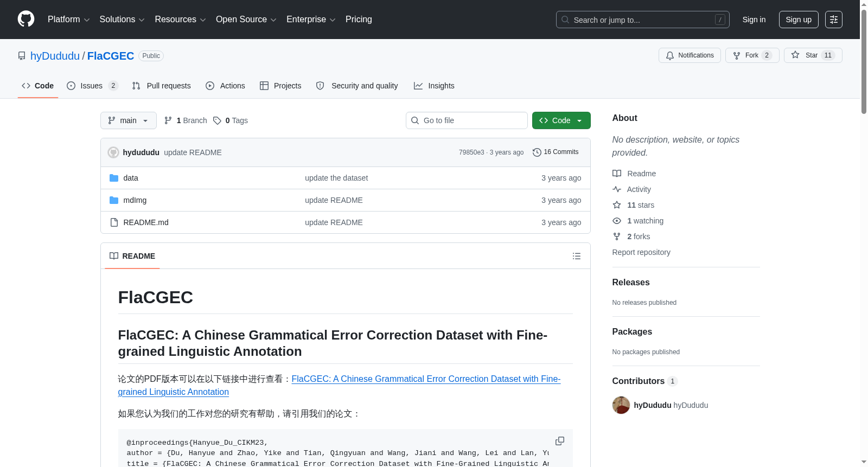This screenshot has height=467, width=868.
Task: Click the 1 Branch link
Action: point(186,120)
